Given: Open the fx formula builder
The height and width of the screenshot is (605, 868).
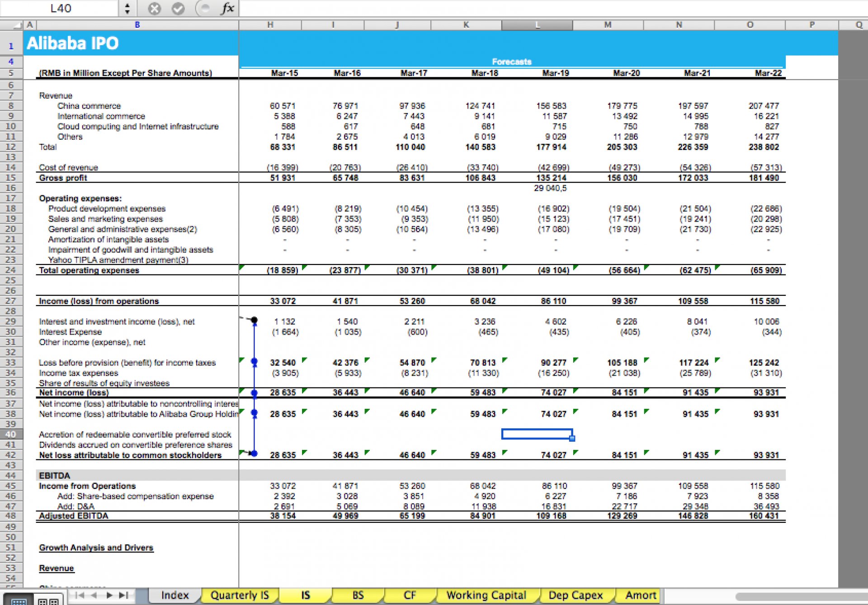Looking at the screenshot, I should point(227,8).
